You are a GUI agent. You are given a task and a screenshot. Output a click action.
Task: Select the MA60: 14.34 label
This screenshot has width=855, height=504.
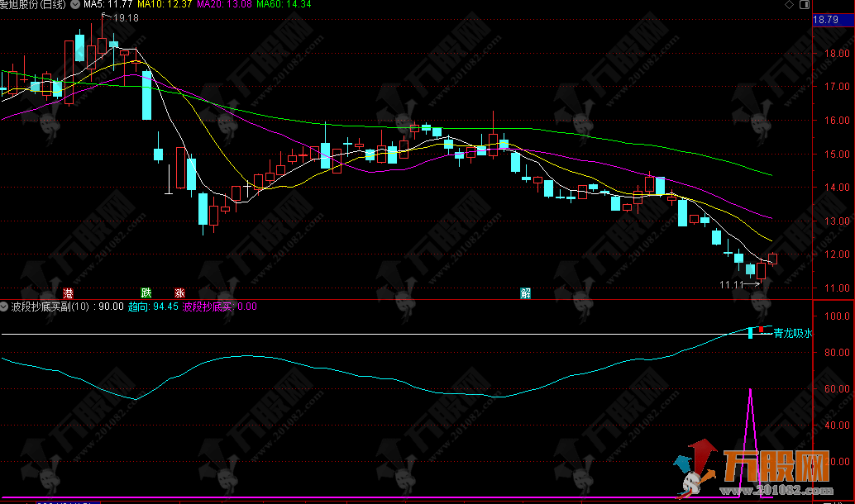pos(284,4)
